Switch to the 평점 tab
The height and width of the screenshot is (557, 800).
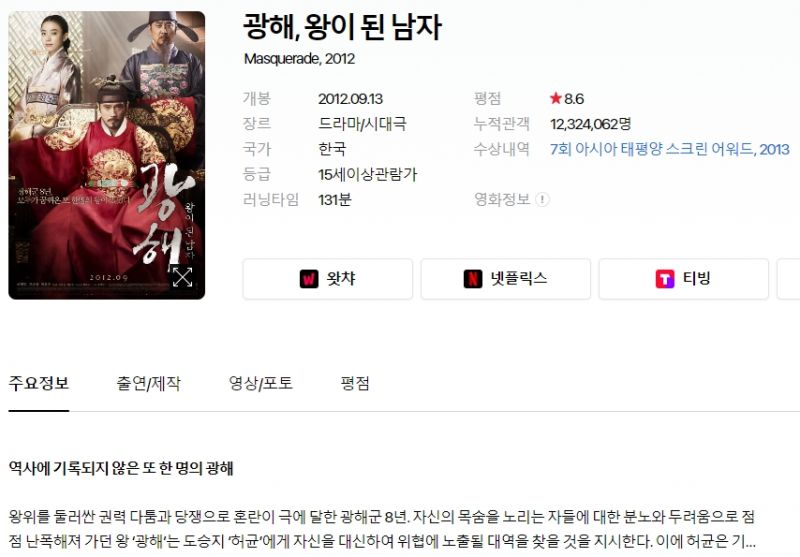pyautogui.click(x=355, y=383)
